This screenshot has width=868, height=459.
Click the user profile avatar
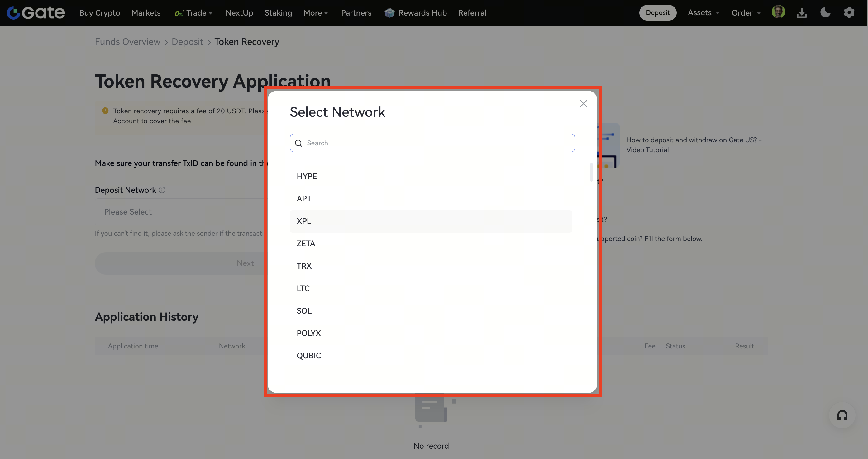tap(778, 12)
